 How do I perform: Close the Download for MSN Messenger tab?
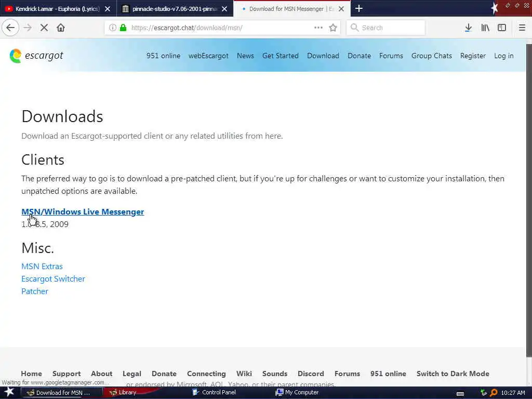coord(341,9)
